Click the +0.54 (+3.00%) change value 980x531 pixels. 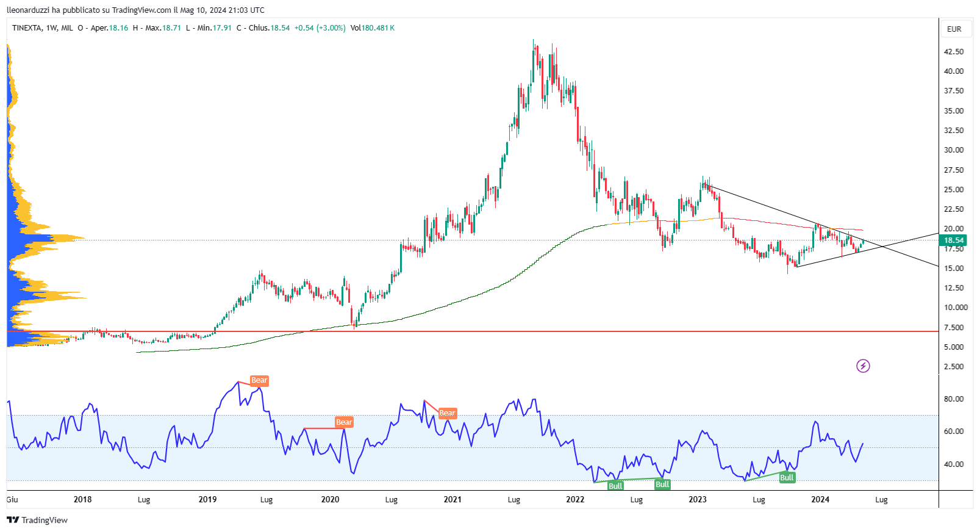point(320,28)
